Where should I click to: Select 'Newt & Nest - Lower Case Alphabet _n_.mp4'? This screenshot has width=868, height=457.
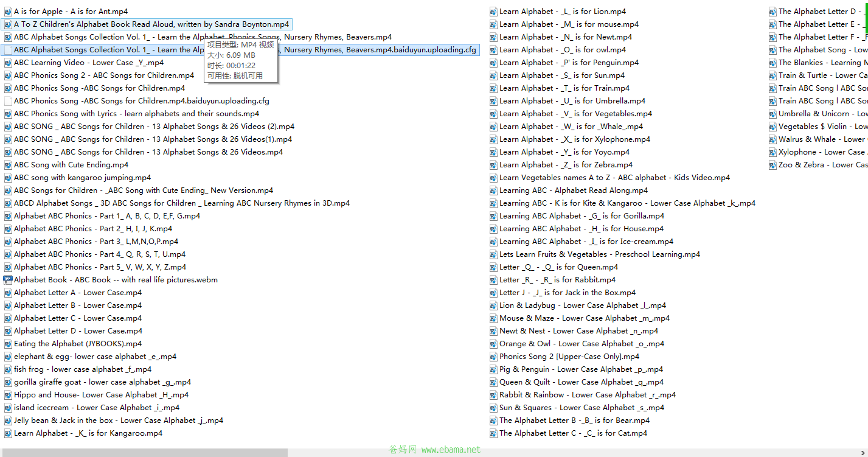(578, 331)
